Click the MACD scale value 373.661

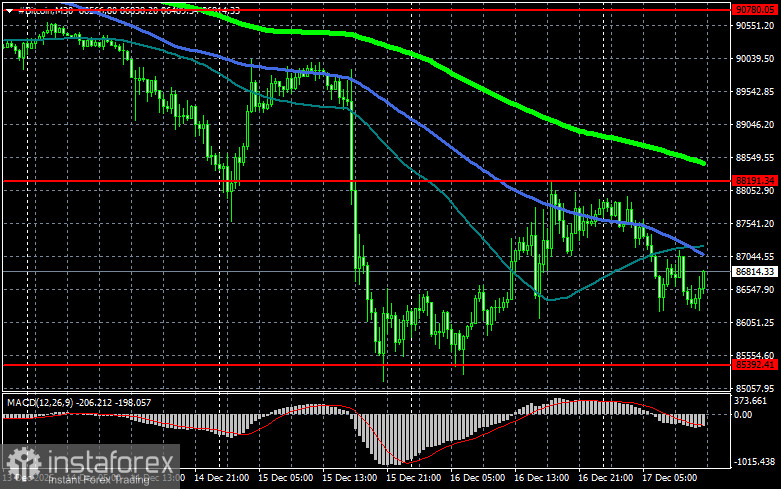click(x=750, y=401)
